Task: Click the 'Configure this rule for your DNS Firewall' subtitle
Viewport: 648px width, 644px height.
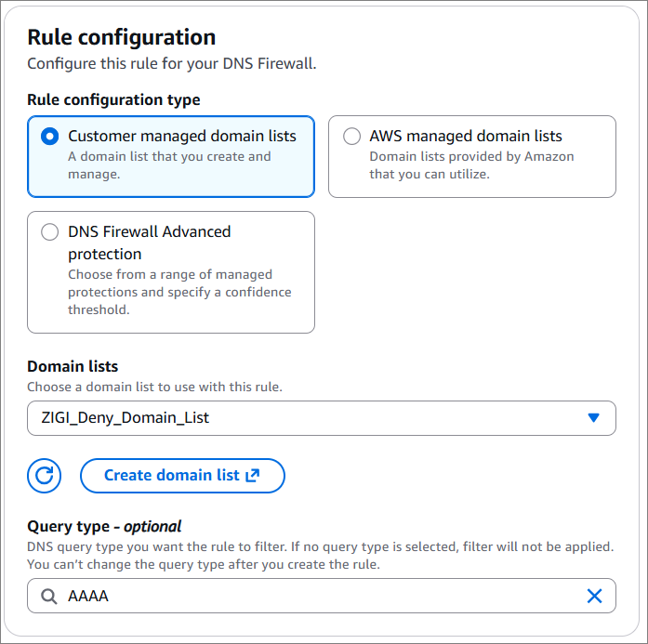Action: 171,64
